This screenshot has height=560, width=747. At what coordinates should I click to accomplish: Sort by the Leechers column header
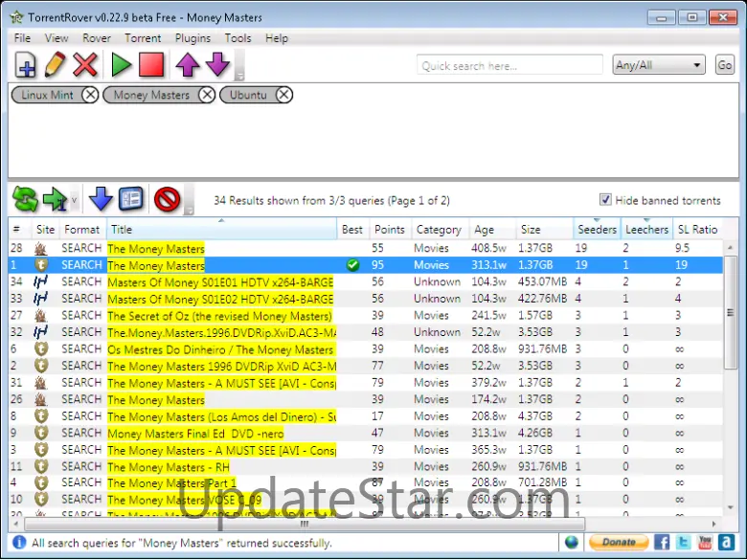(x=647, y=230)
